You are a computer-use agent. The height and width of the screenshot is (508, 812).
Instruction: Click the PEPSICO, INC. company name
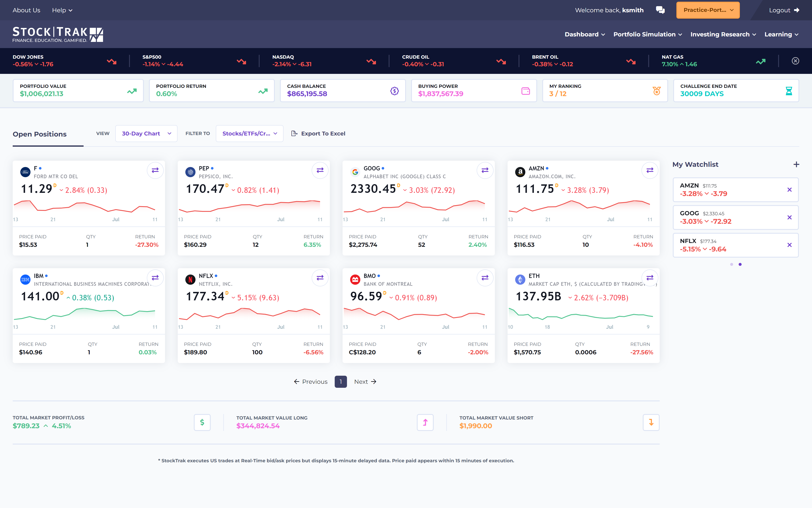[216, 176]
